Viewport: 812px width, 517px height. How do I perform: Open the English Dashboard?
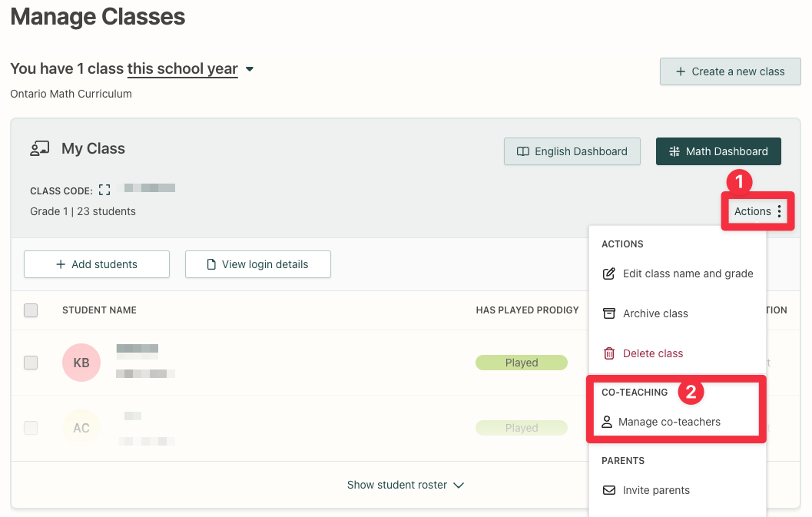pos(572,151)
